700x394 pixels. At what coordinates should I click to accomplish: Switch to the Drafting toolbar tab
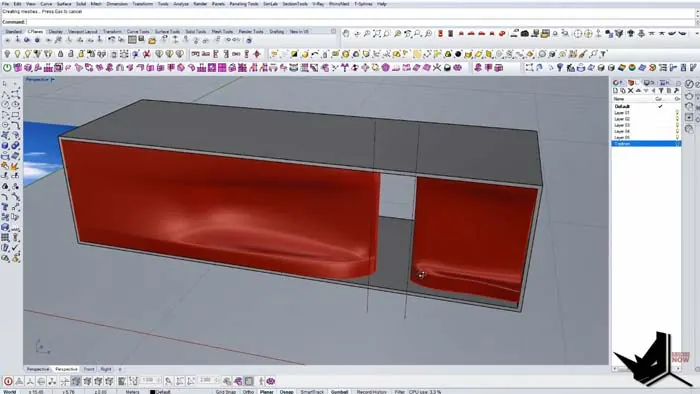tap(276, 32)
